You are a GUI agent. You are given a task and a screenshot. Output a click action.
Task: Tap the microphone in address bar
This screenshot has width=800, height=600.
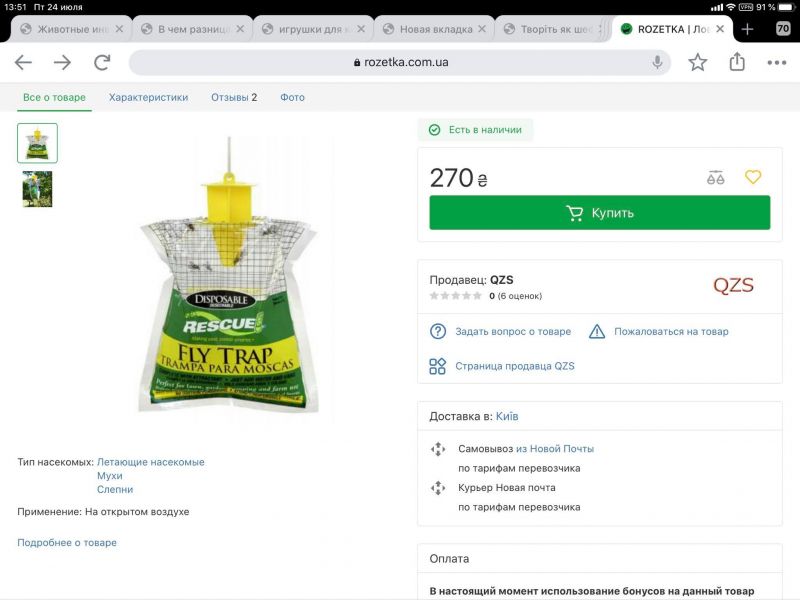click(657, 62)
